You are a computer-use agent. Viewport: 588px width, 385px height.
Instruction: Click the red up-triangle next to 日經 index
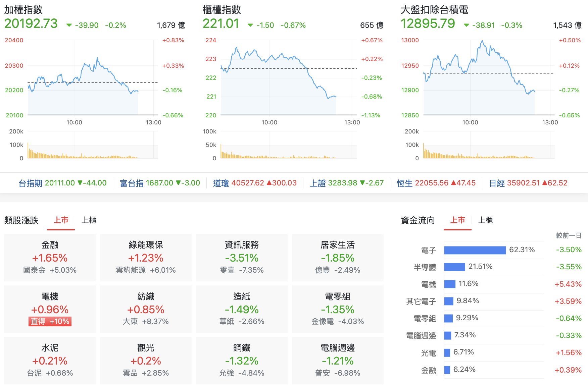[x=545, y=183]
